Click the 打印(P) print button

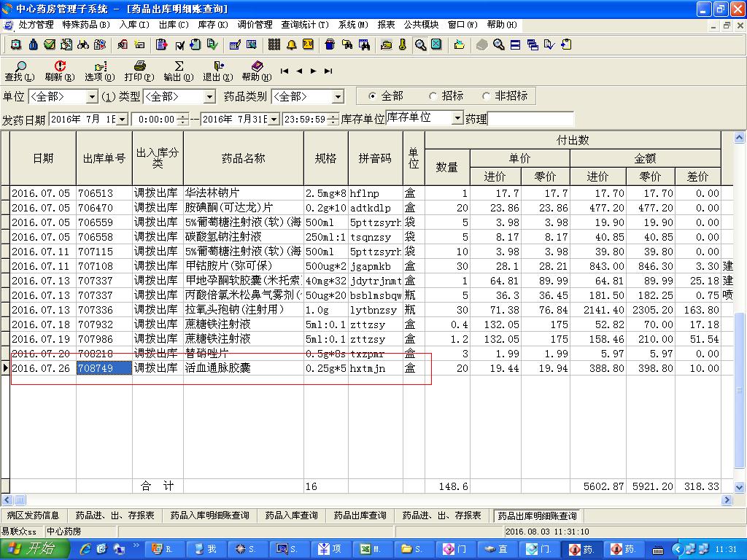(139, 71)
